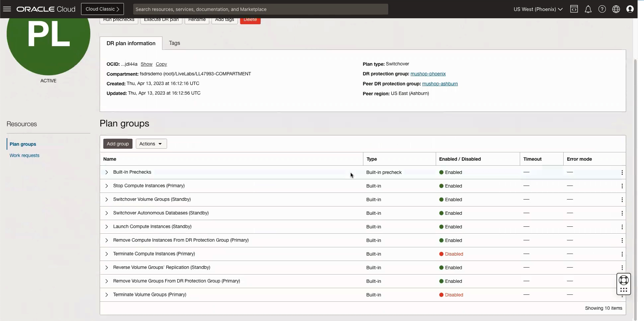Open the Cloud Classic menu
The image size is (644, 321).
pos(102,9)
